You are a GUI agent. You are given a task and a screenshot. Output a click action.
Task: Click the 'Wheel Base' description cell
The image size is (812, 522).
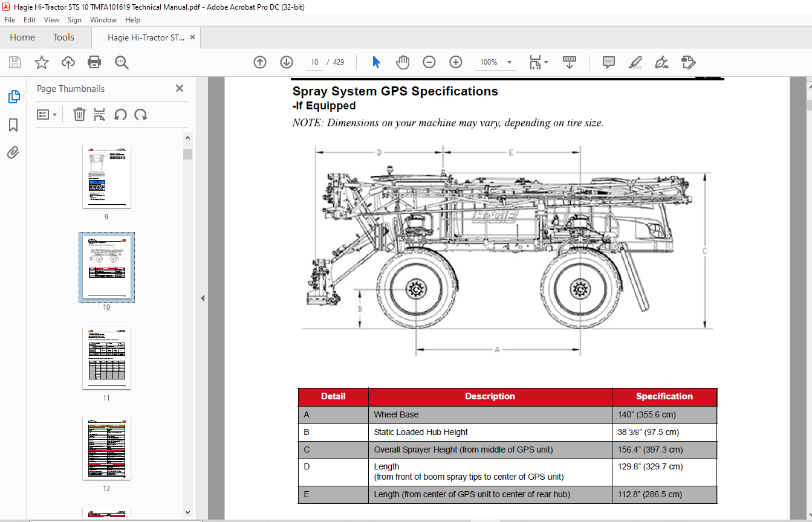point(490,414)
